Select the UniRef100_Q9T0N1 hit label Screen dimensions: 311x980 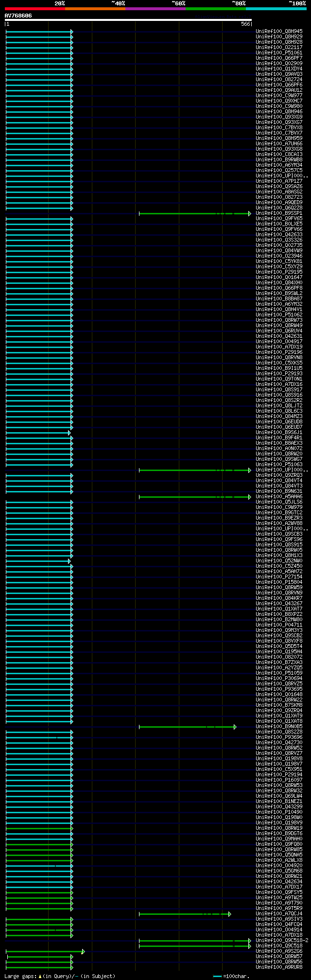[x=279, y=379]
